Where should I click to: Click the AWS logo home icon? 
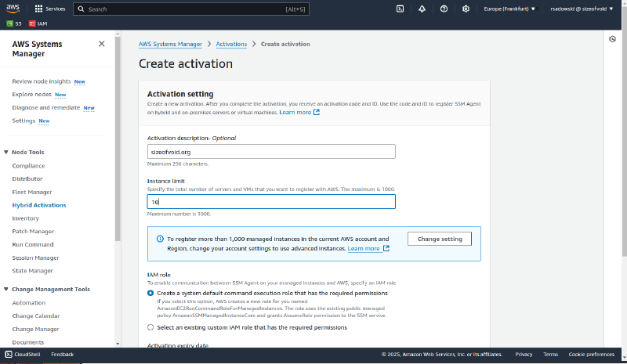point(15,9)
